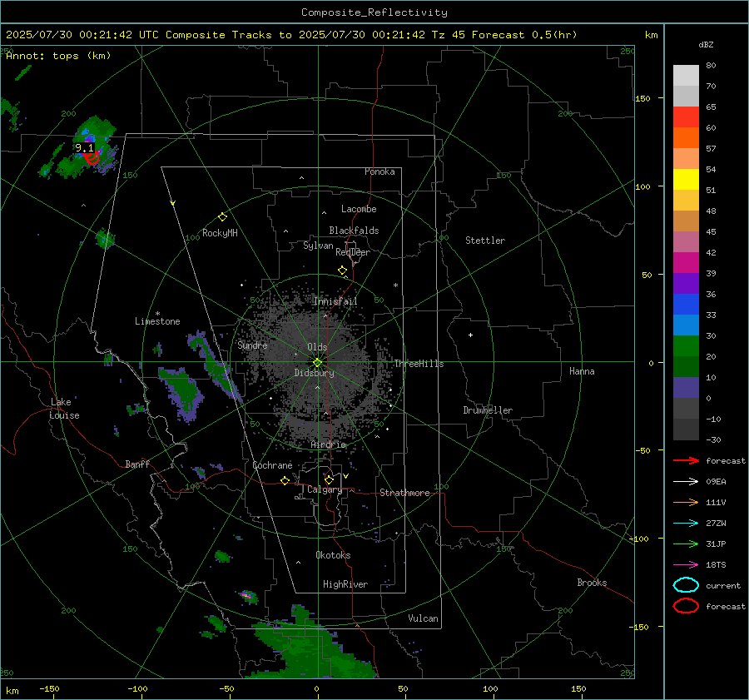Click white plus marker east of ThreeHills

click(x=470, y=335)
